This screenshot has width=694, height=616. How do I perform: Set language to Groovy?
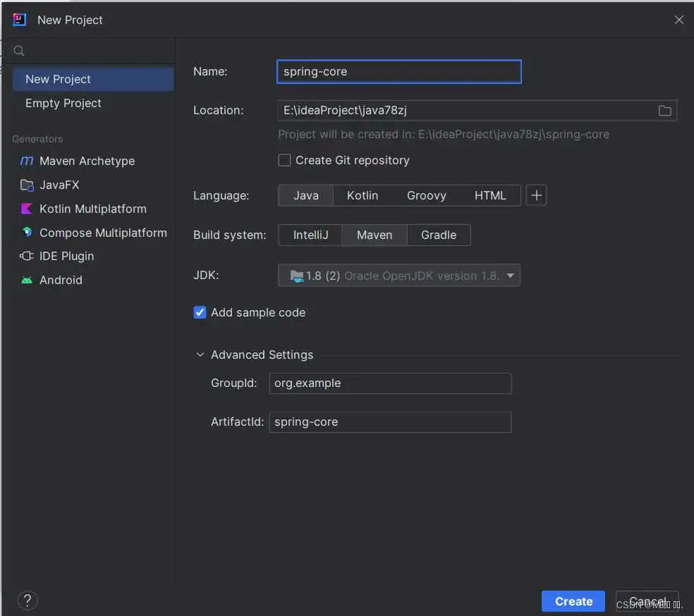click(x=426, y=195)
